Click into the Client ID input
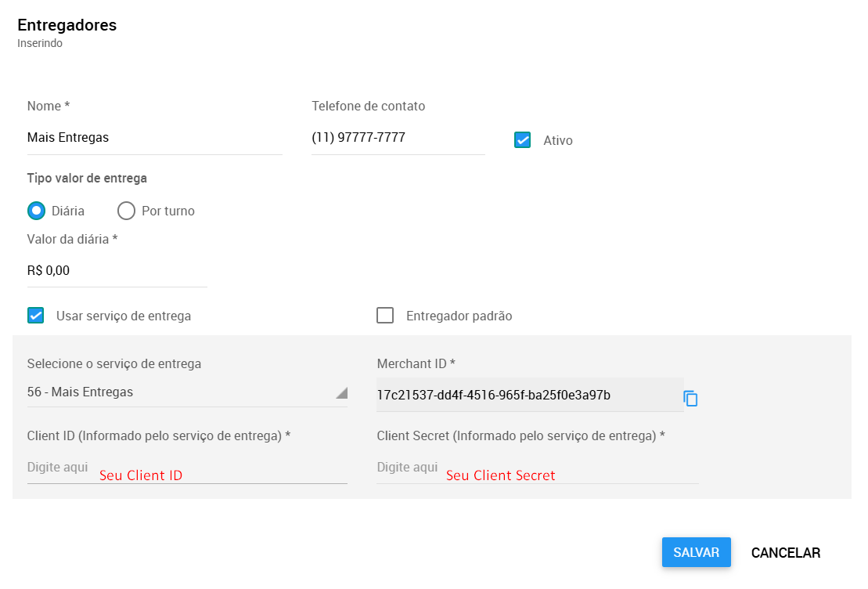868x589 pixels. pos(187,468)
